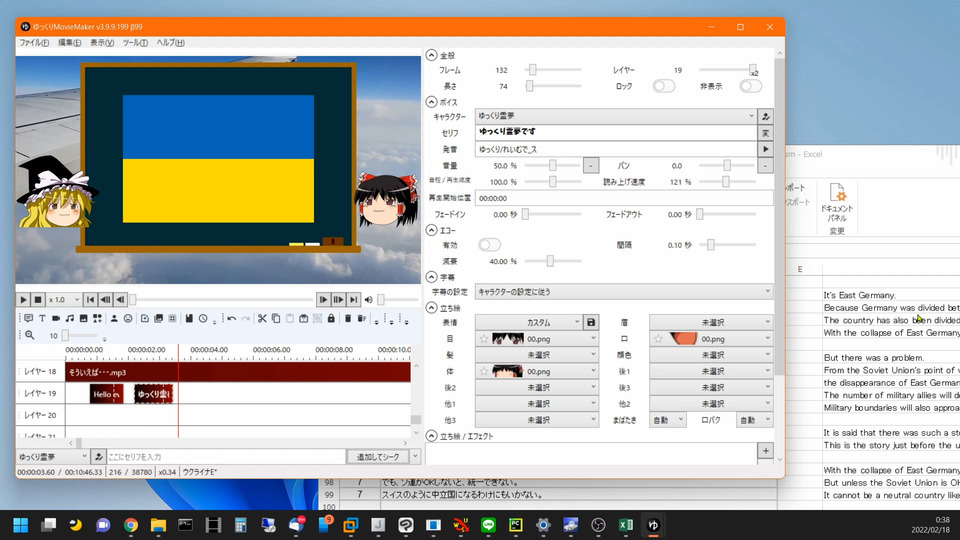960x540 pixels.
Task: Toggle the ロック switch
Action: [x=664, y=86]
